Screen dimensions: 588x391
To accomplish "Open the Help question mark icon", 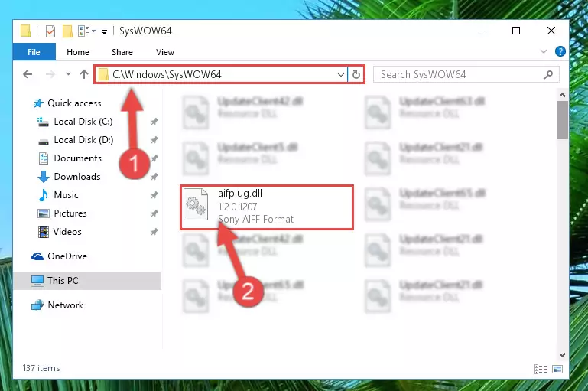I will point(560,51).
